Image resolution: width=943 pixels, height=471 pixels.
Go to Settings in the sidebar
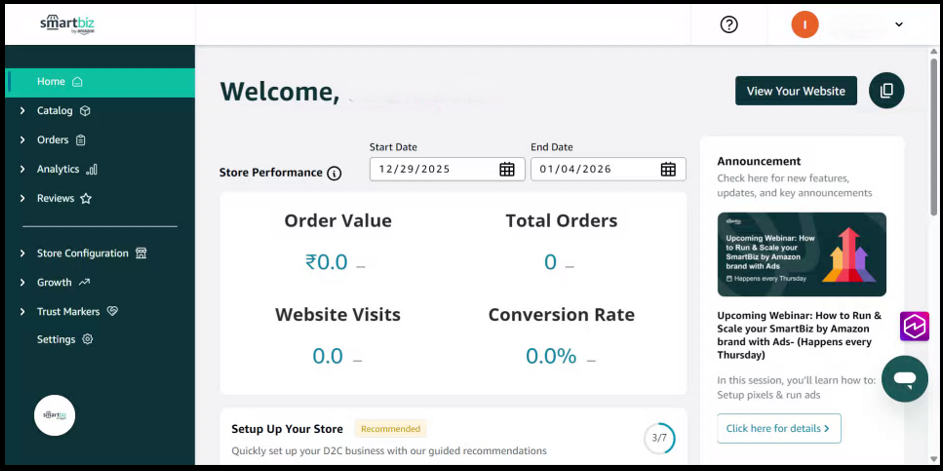pyautogui.click(x=56, y=340)
